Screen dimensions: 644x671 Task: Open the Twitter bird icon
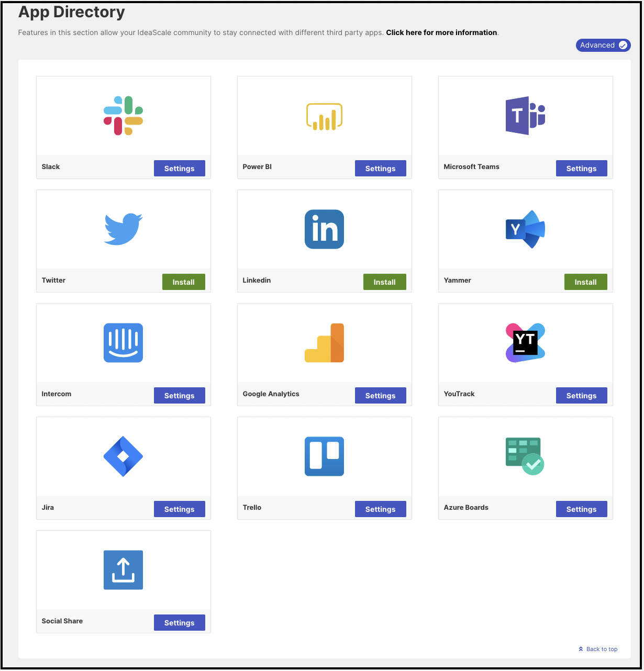pos(123,229)
